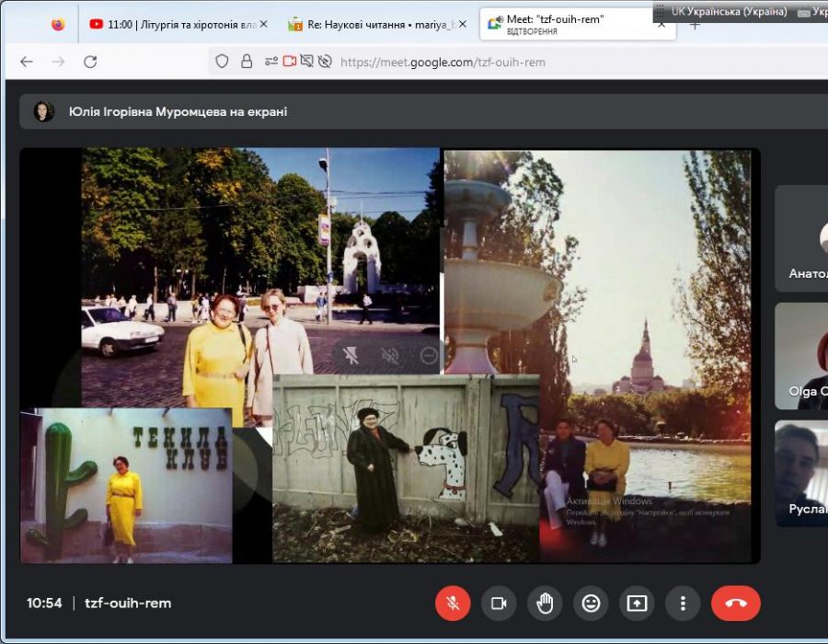Click the address bar with meet.google.com URL
828x644 pixels.
pyautogui.click(x=552, y=62)
